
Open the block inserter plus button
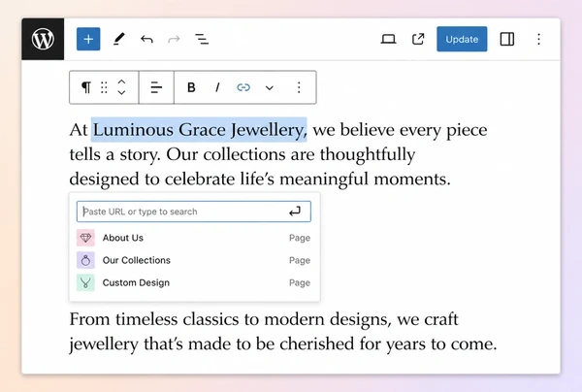pos(88,39)
